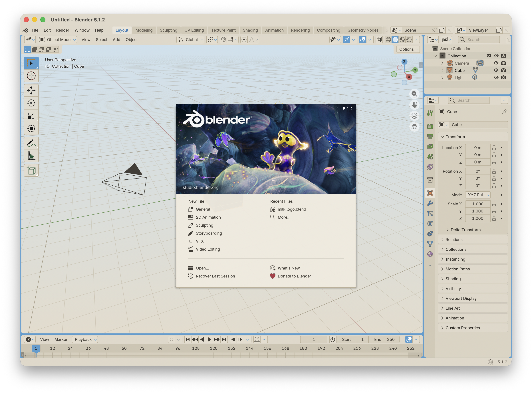Click the pan view hand icon
This screenshot has width=532, height=393.
[414, 105]
